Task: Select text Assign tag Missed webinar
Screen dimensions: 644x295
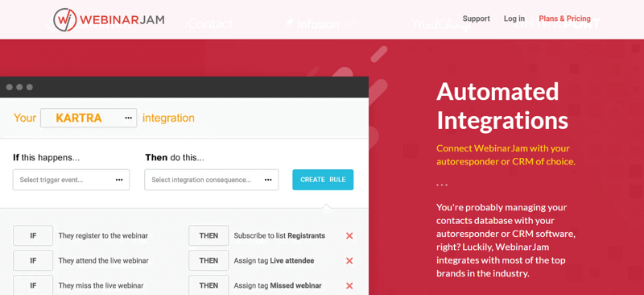Action: (278, 285)
